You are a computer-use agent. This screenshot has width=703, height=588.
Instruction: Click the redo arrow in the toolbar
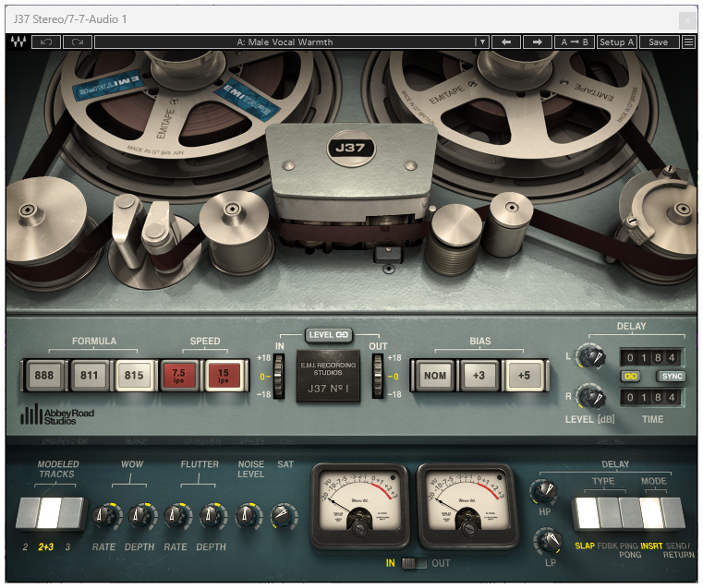[x=77, y=42]
